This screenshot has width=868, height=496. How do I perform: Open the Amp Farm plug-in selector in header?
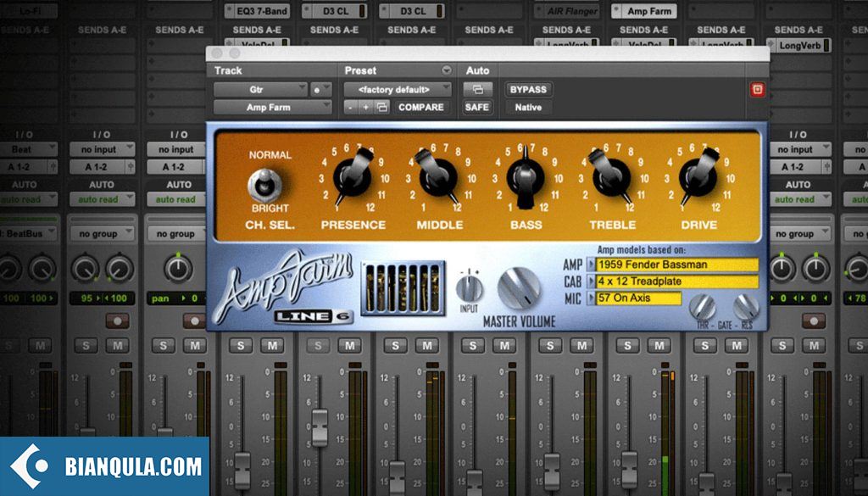[x=272, y=108]
